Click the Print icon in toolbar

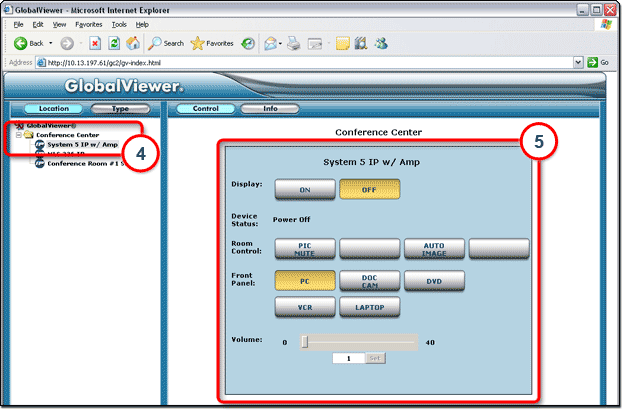pos(295,43)
